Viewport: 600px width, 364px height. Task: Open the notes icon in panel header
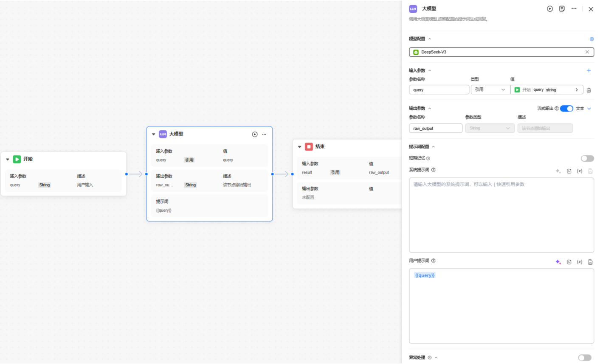coord(562,8)
